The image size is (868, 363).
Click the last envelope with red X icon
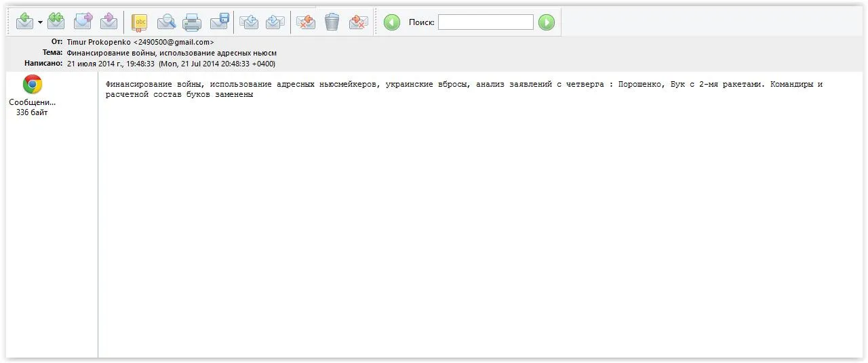pyautogui.click(x=358, y=22)
